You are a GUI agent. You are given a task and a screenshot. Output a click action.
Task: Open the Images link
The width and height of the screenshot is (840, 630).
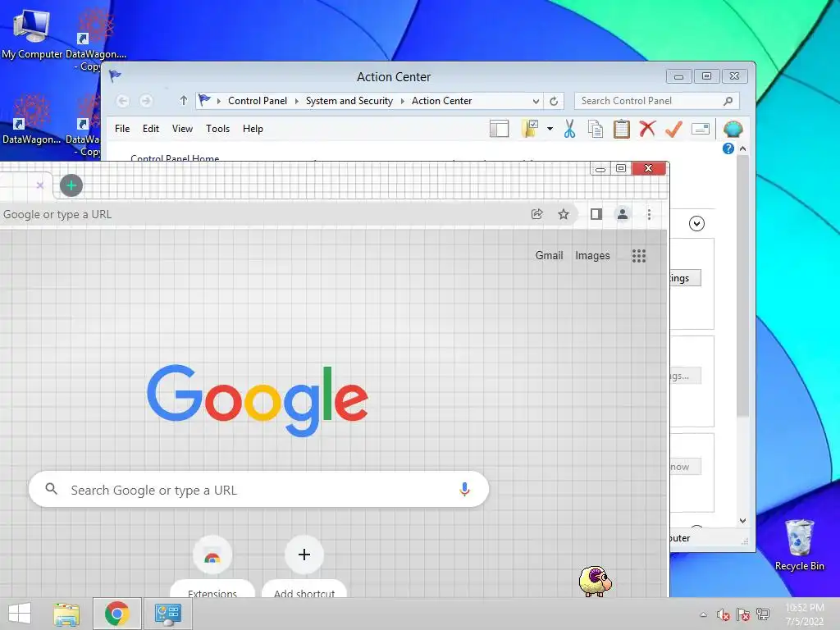pyautogui.click(x=592, y=256)
